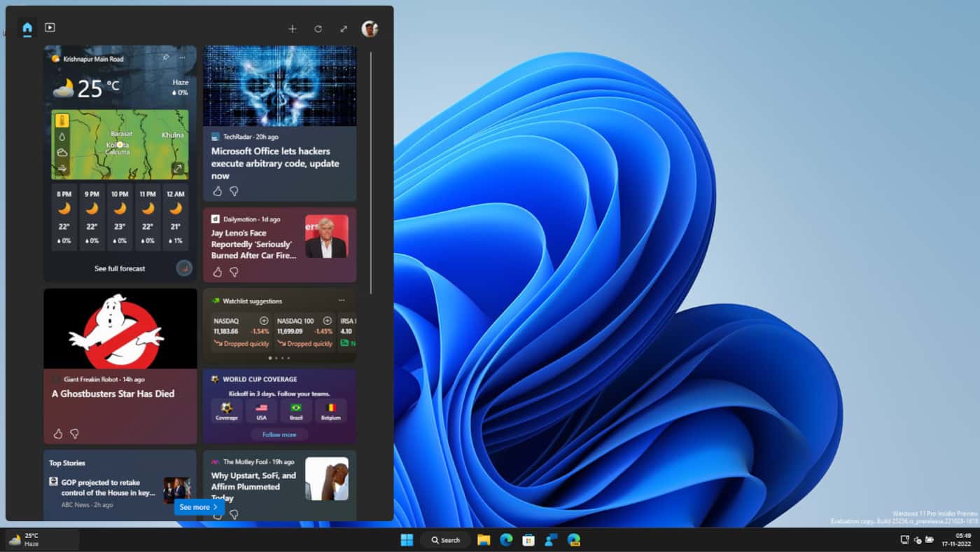Viewport: 980px width, 552px height.
Task: Pin the weather widget
Action: [x=166, y=57]
